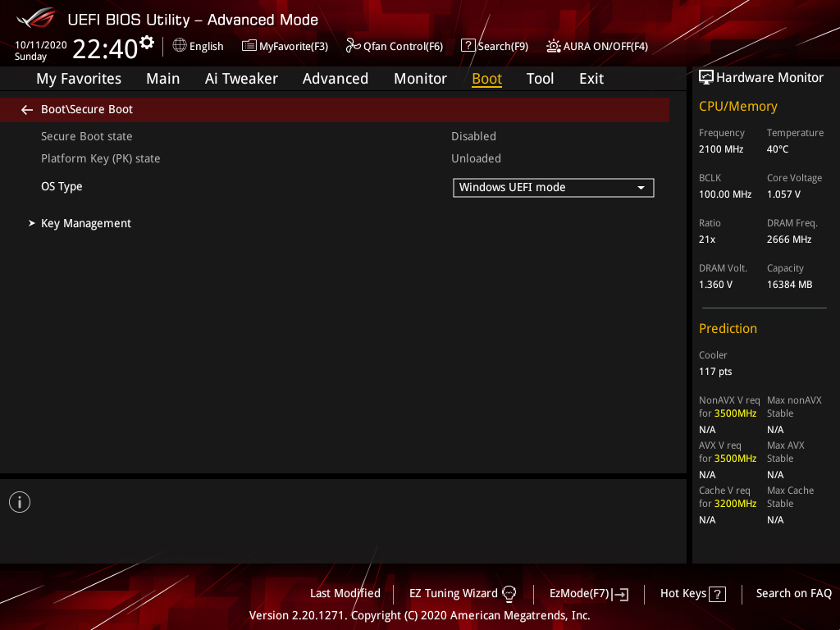Screen dimensions: 840x630
Task: Click the 2666 MHz DRAM frequency value
Action: (x=788, y=240)
